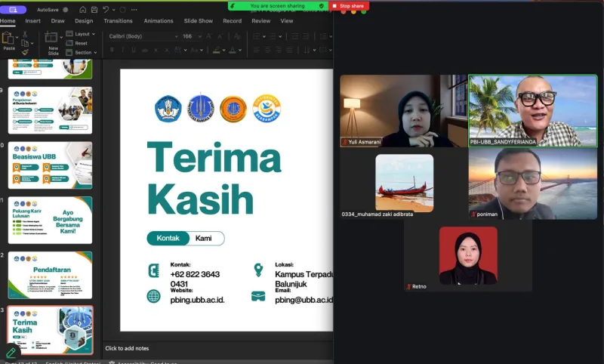
Task: Open the Review tab
Action: tap(260, 21)
